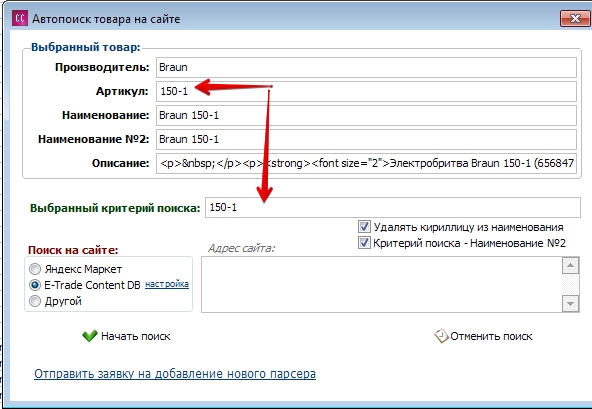592x409 pixels.
Task: Click the Выбранный критерий поиска label
Action: click(115, 208)
